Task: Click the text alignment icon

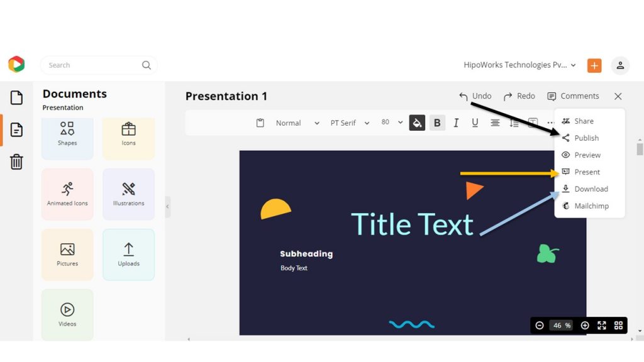Action: (x=495, y=123)
